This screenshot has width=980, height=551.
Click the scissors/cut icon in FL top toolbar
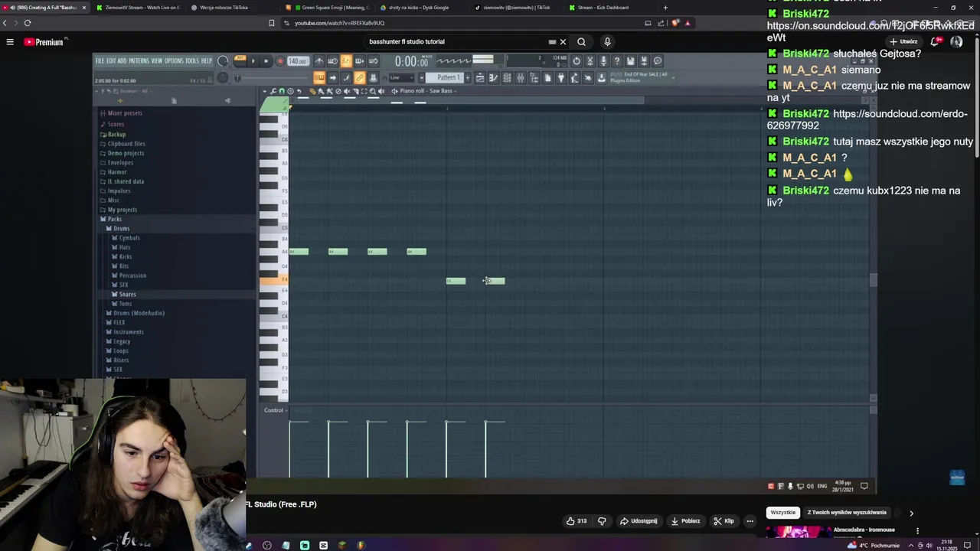click(x=590, y=61)
